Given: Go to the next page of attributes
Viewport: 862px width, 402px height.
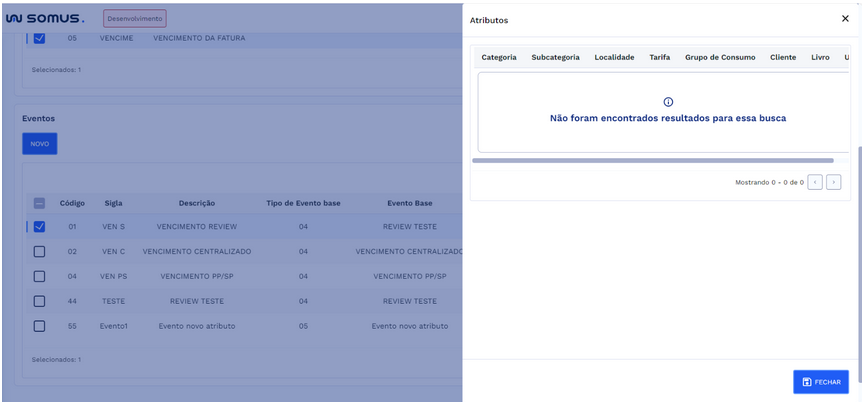Looking at the screenshot, I should coord(833,182).
